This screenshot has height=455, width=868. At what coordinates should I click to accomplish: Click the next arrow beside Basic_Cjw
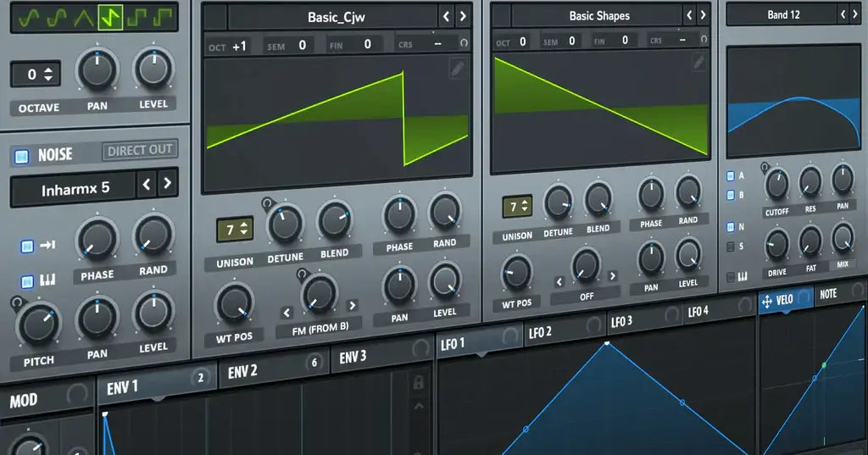point(463,16)
